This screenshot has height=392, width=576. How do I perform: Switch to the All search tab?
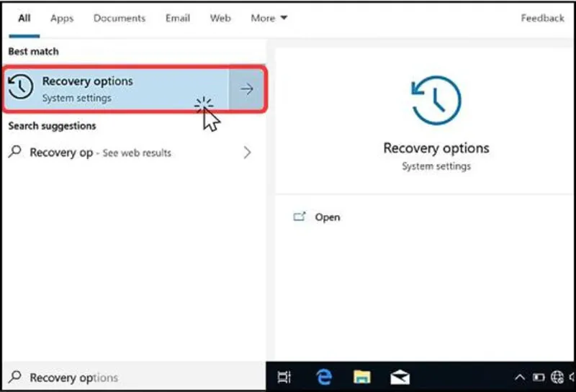[24, 18]
